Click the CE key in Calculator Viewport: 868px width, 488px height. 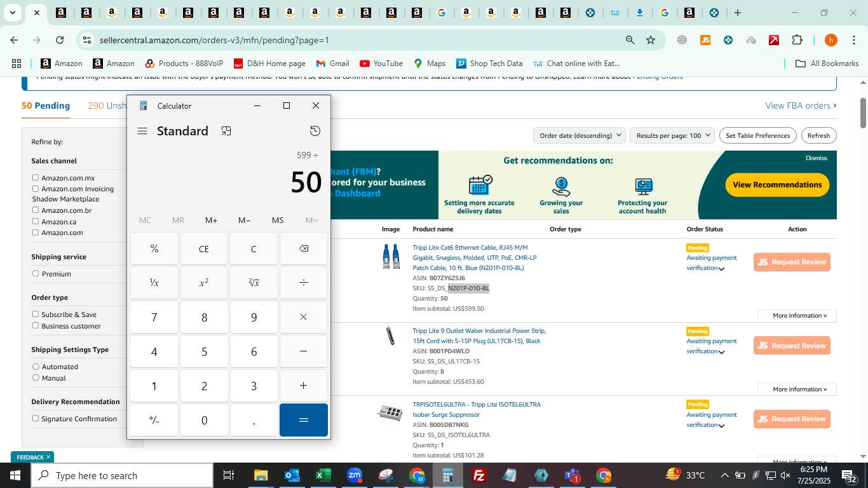tap(204, 248)
